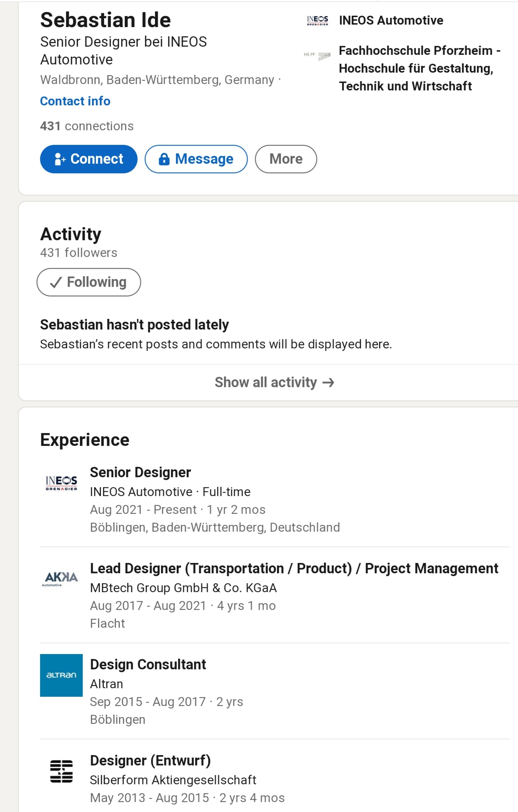
Task: Click the Lead Designer job title
Action: 294,568
